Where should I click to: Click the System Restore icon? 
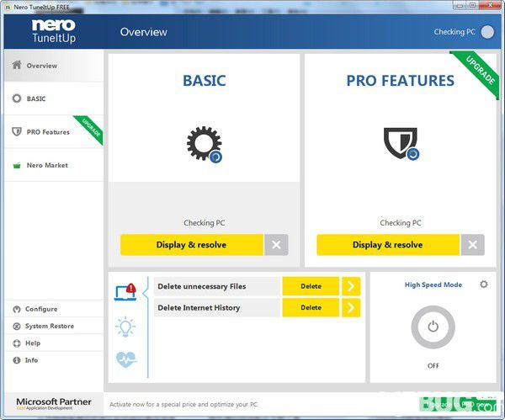17,327
